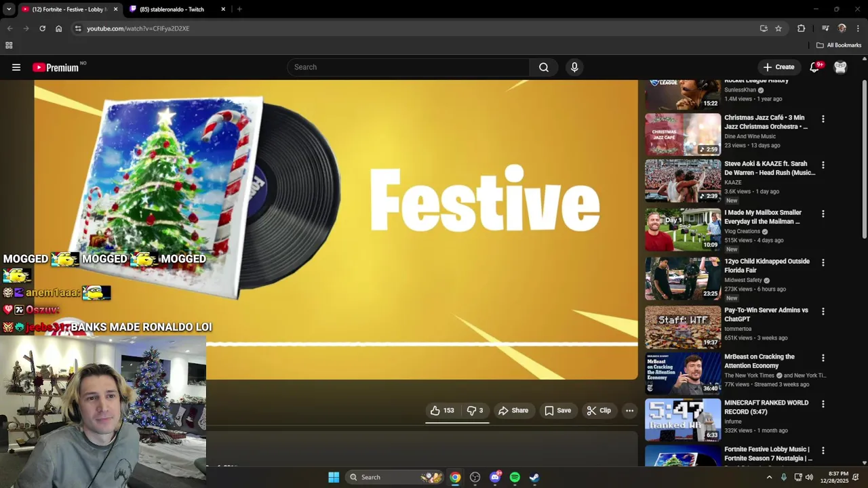Close the Fortnite Festive YouTube tab
This screenshot has height=488, width=868.
pyautogui.click(x=115, y=9)
